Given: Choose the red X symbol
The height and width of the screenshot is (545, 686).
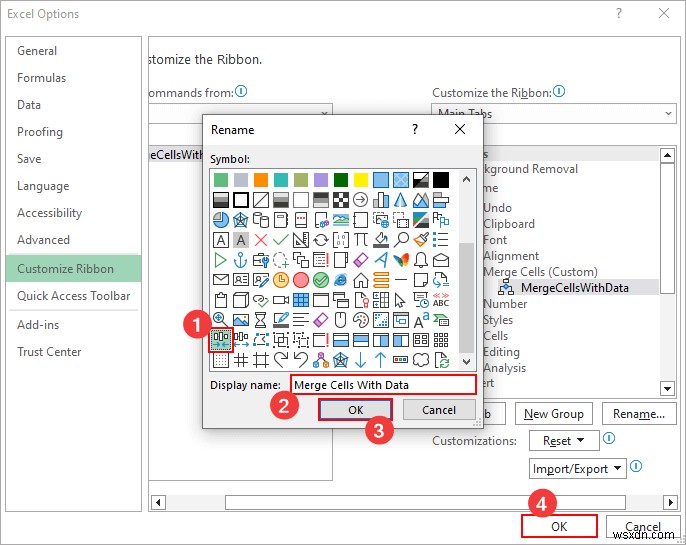Looking at the screenshot, I should [x=261, y=240].
